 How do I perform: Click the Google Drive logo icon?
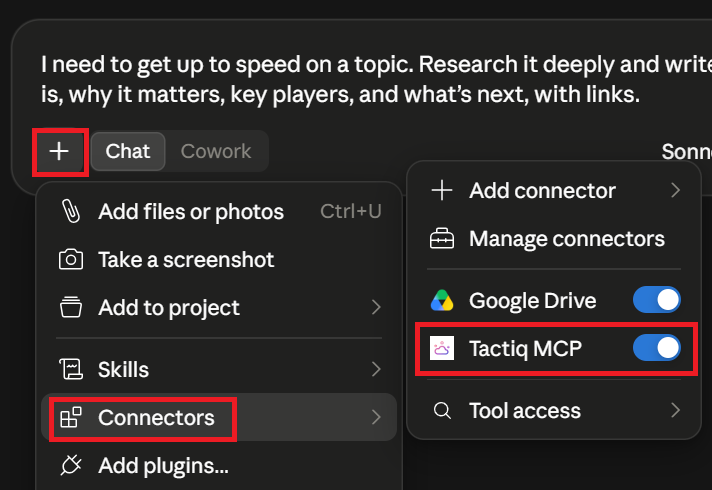(x=442, y=300)
